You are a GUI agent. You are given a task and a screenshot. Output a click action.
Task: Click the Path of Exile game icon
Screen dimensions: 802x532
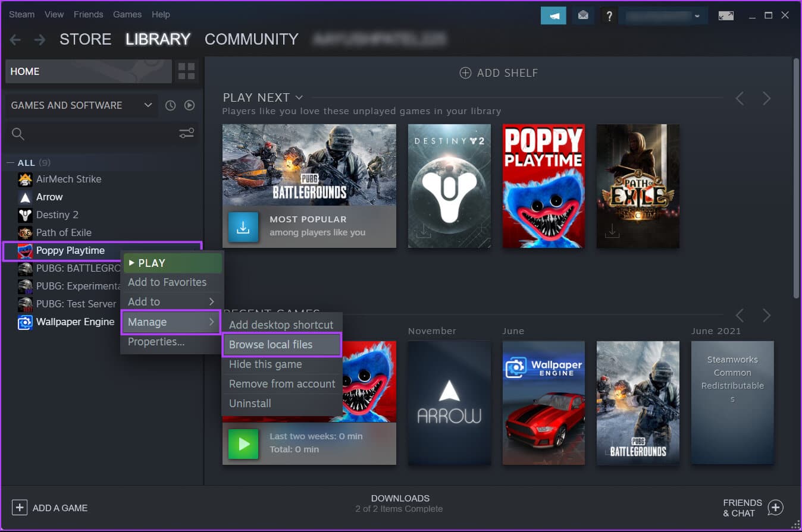click(x=25, y=232)
